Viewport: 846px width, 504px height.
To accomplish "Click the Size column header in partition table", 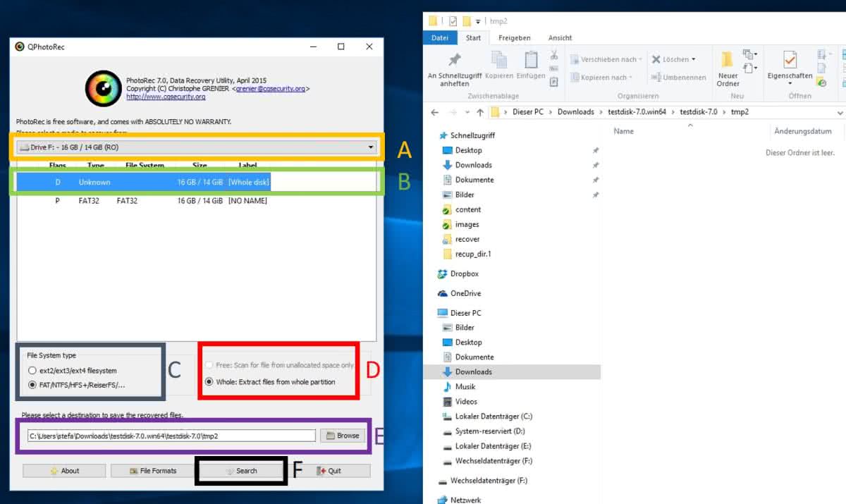I will click(x=200, y=166).
